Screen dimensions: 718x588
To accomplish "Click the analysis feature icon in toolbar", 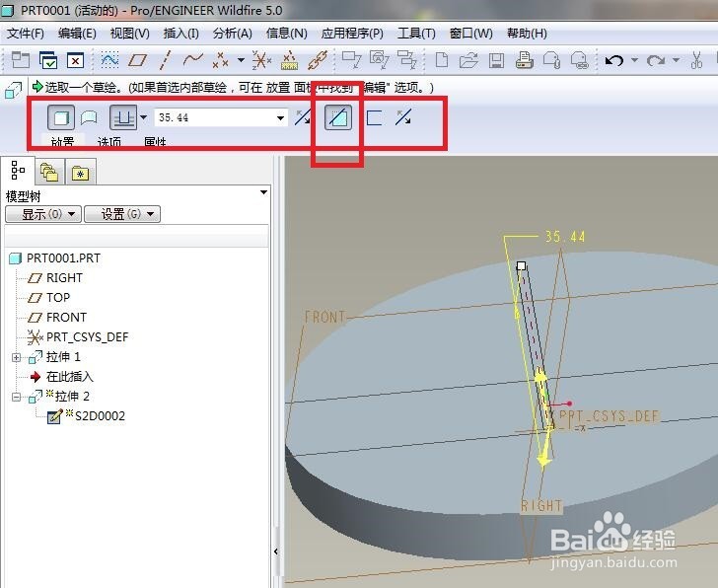I will (289, 60).
